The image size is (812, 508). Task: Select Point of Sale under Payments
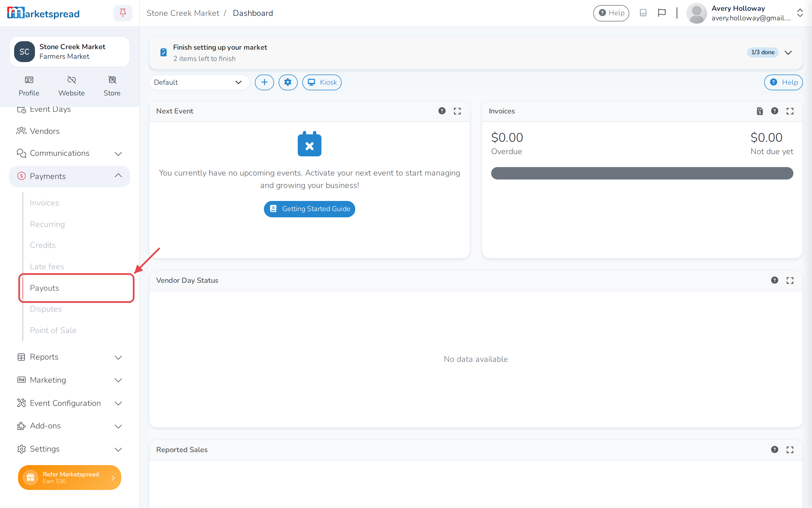[53, 330]
